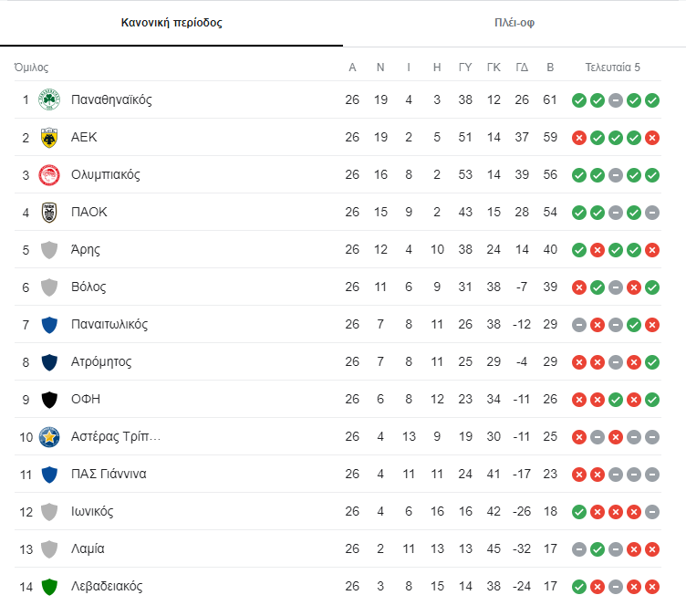Image resolution: width=686 pixels, height=616 pixels.
Task: Open the Ιωνικός team name link
Action: coord(92,511)
